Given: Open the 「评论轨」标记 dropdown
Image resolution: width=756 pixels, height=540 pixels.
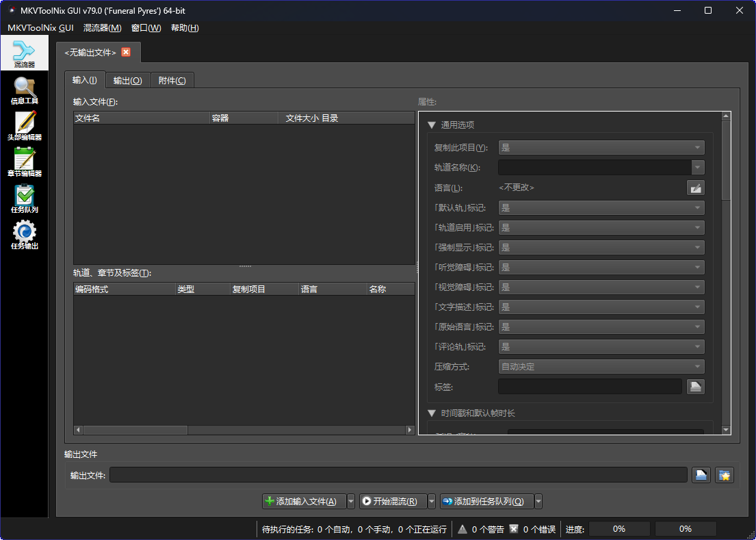Looking at the screenshot, I should [x=601, y=347].
